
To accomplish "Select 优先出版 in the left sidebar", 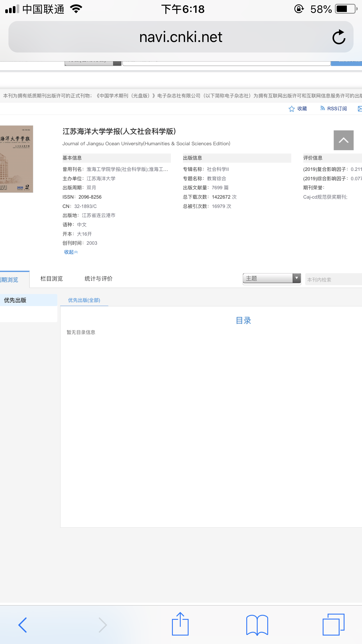I will [15, 300].
